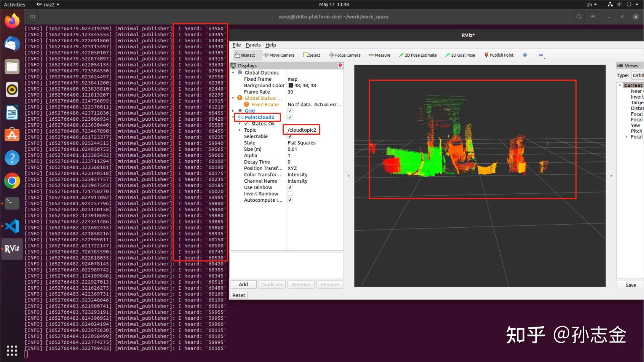Enable the Invert Rainbow checkbox
This screenshot has height=362, width=644.
pyautogui.click(x=290, y=194)
